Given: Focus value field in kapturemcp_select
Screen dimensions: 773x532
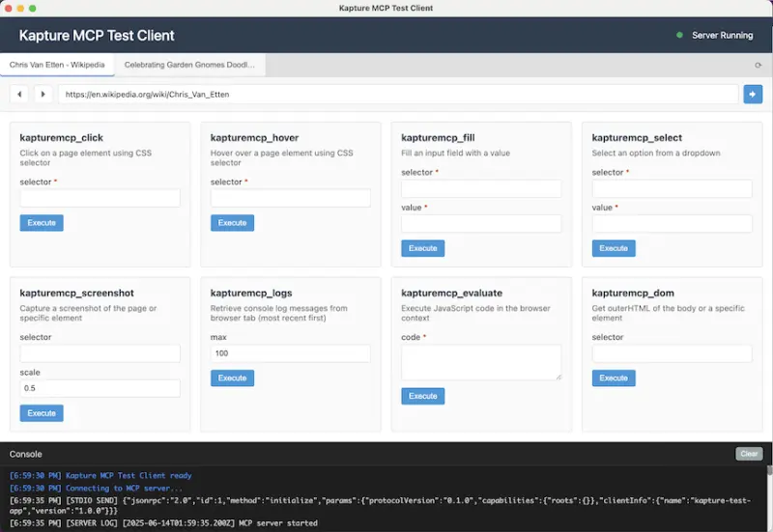Looking at the screenshot, I should 672,224.
